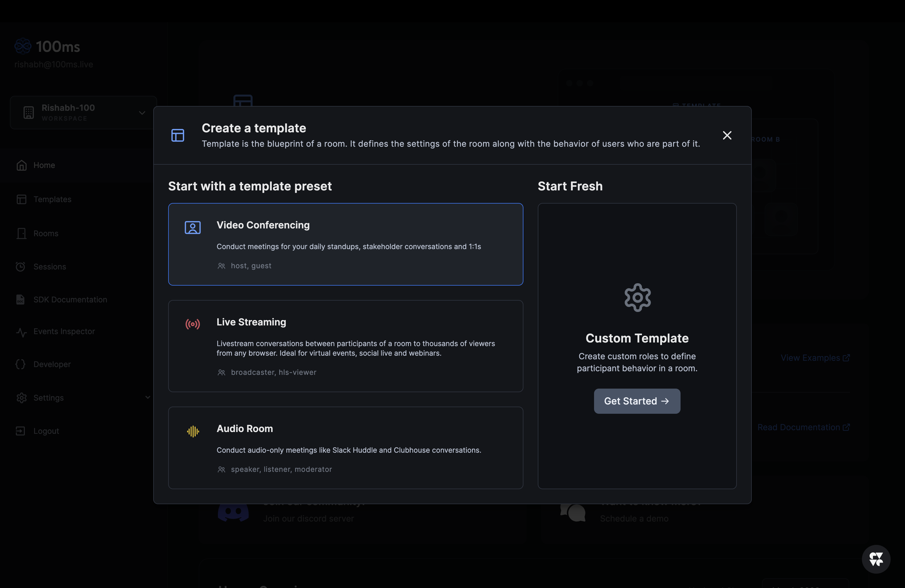Viewport: 905px width, 588px height.
Task: Open Templates in the sidebar
Action: [x=52, y=199]
